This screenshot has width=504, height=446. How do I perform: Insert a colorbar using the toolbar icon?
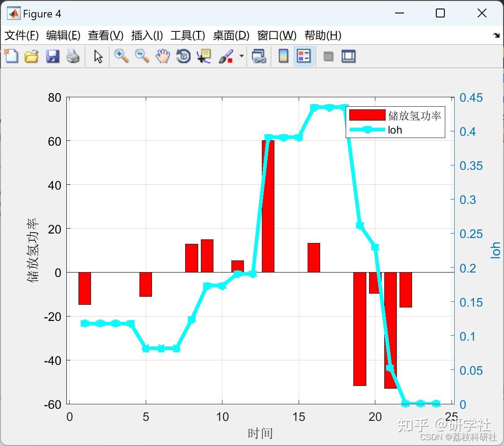[283, 56]
